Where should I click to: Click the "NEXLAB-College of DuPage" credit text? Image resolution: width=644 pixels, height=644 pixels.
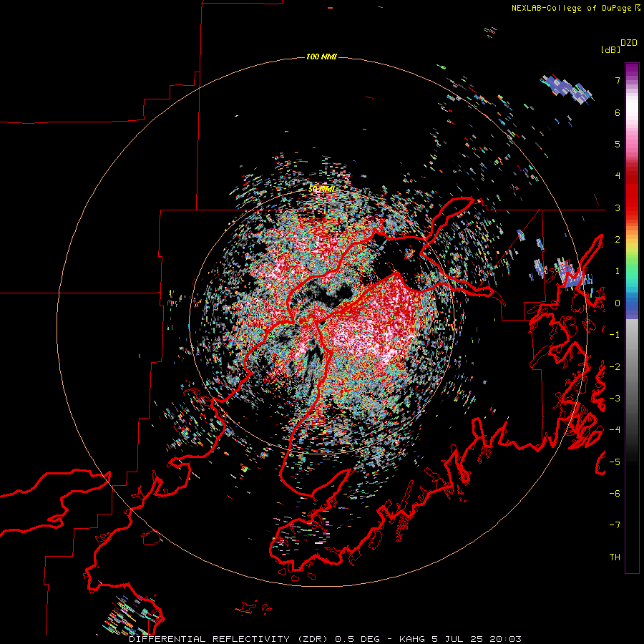click(572, 8)
